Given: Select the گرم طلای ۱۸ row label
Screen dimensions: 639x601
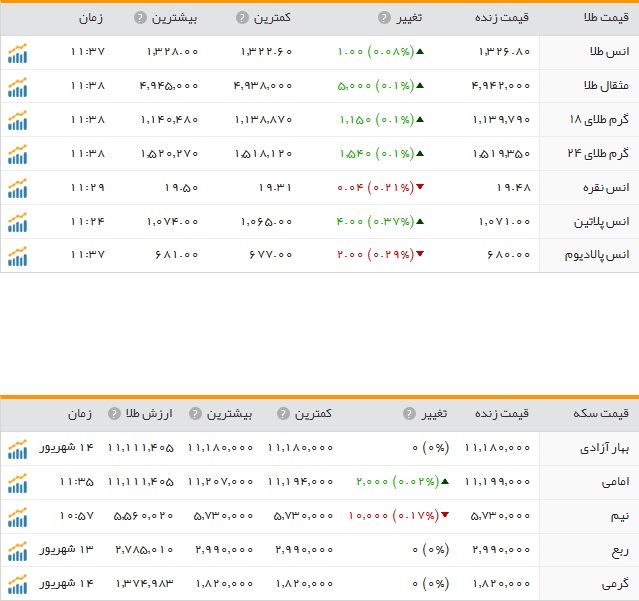Looking at the screenshot, I should 599,119.
